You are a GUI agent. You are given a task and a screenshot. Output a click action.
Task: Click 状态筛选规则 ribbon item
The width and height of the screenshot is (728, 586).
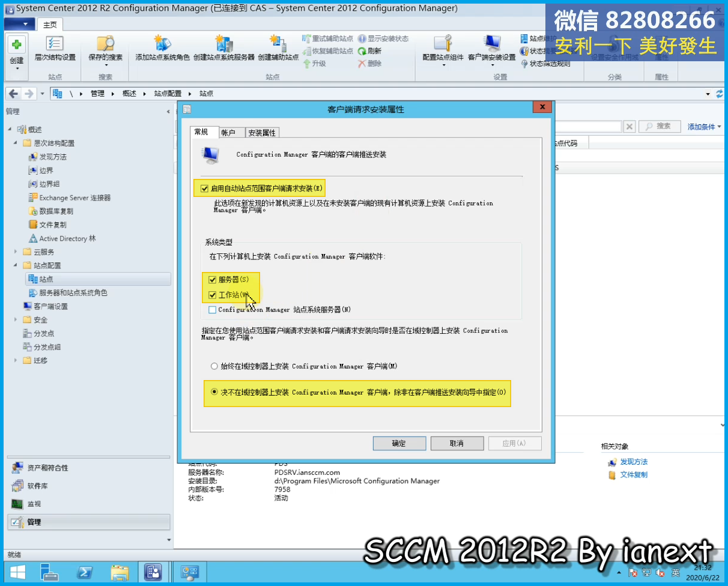pos(545,64)
